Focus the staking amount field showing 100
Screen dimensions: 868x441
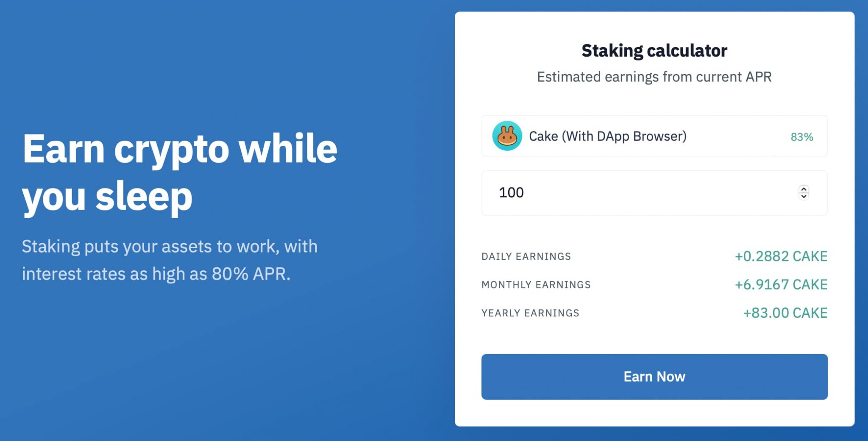tap(636, 193)
